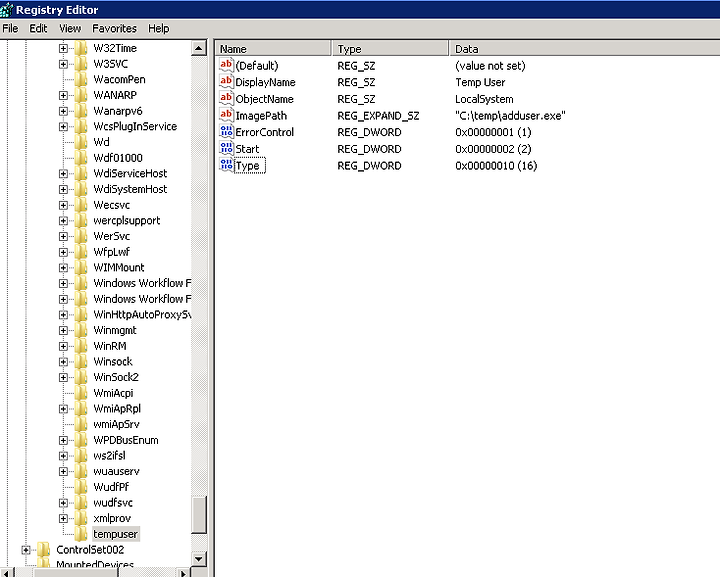
Task: Click the tree scrollbar down arrow
Action: [x=199, y=559]
